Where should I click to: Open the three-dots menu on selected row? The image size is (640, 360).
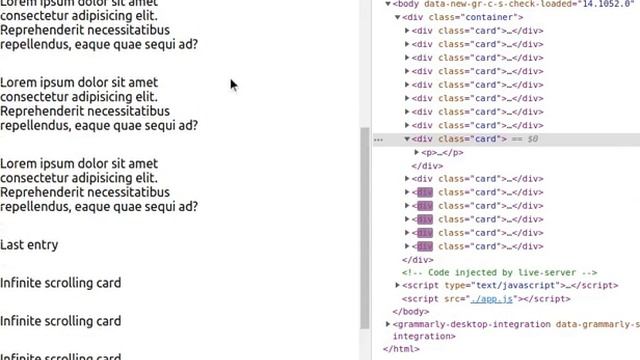tap(378, 140)
